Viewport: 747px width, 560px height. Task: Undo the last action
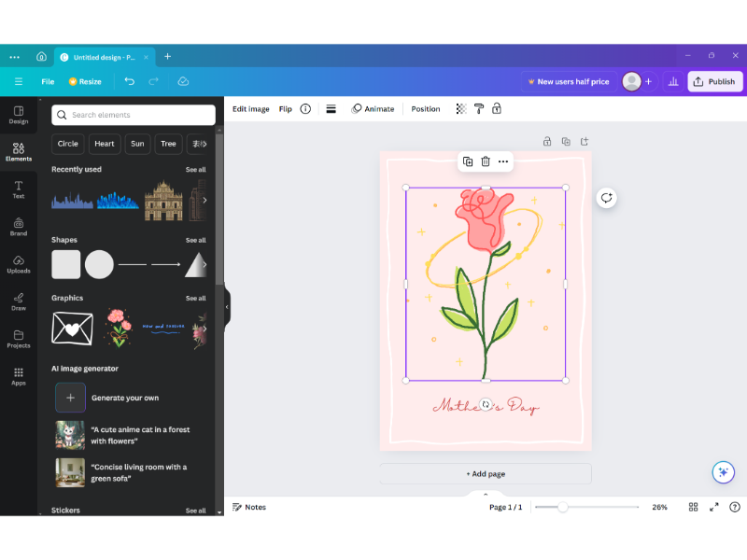(130, 82)
